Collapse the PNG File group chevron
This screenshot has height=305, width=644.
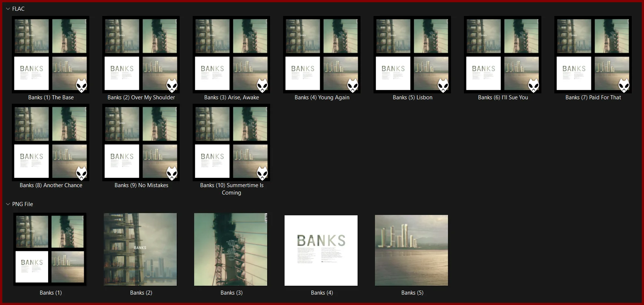pyautogui.click(x=8, y=204)
